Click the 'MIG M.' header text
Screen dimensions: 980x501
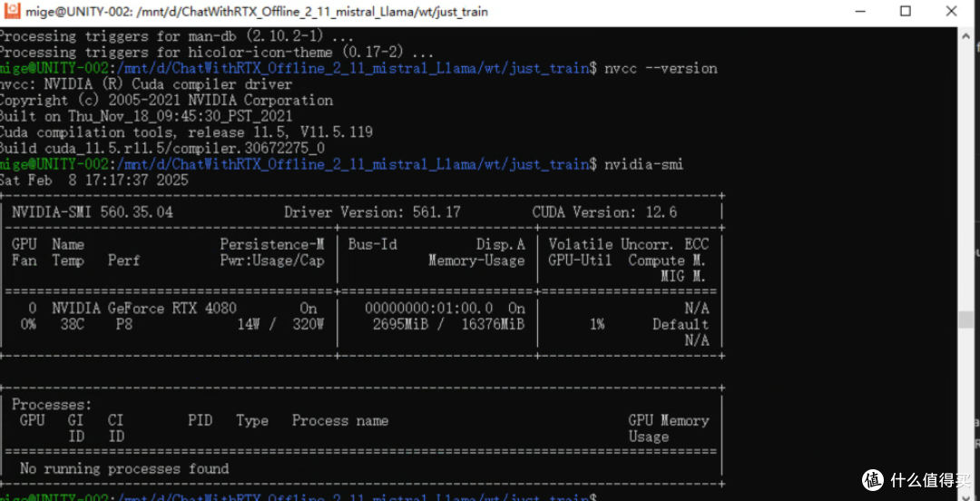click(685, 277)
